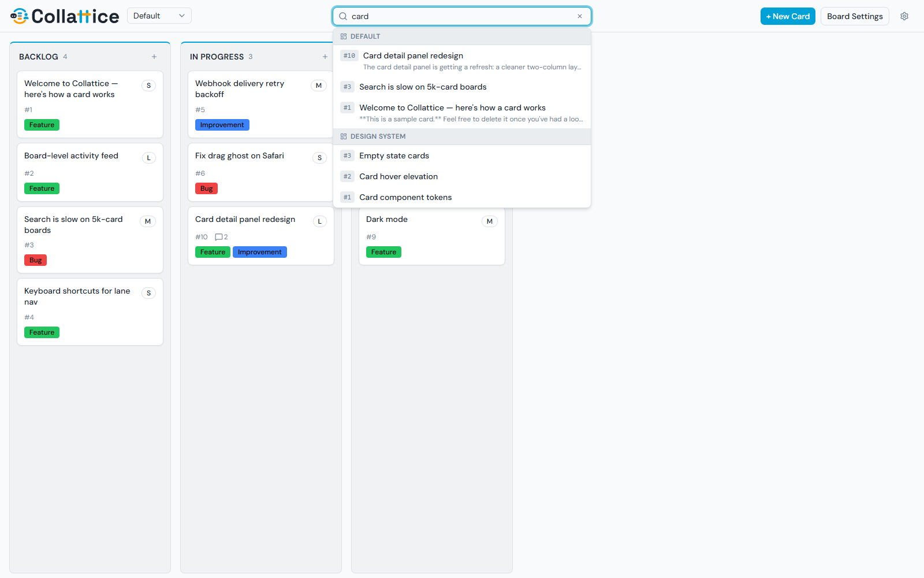Viewport: 924px width, 578px height.
Task: Click the Feature tag on Dark mode card
Action: (383, 252)
